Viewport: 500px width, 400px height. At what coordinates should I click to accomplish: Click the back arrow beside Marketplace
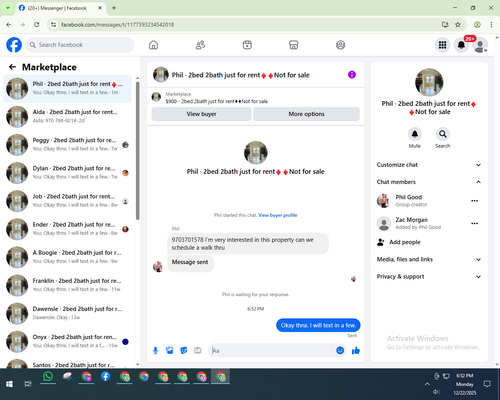tap(13, 67)
